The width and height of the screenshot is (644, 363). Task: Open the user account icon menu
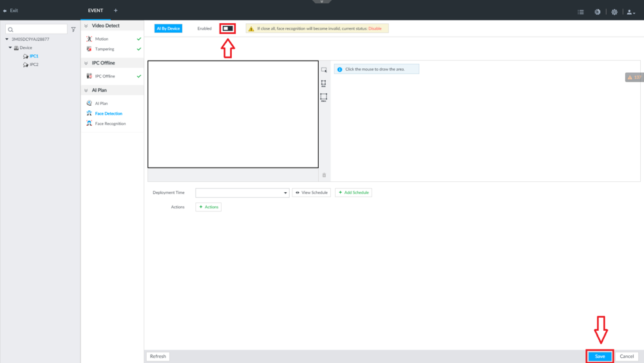pos(631,12)
